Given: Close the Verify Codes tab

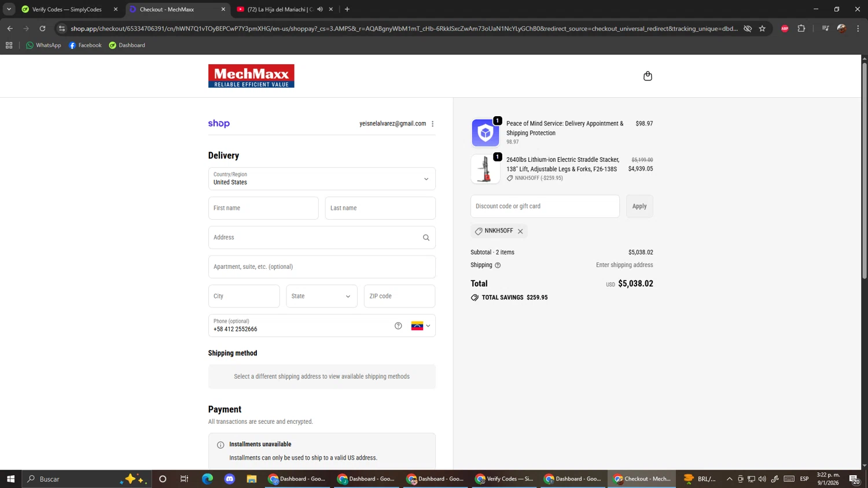Looking at the screenshot, I should tap(116, 9).
